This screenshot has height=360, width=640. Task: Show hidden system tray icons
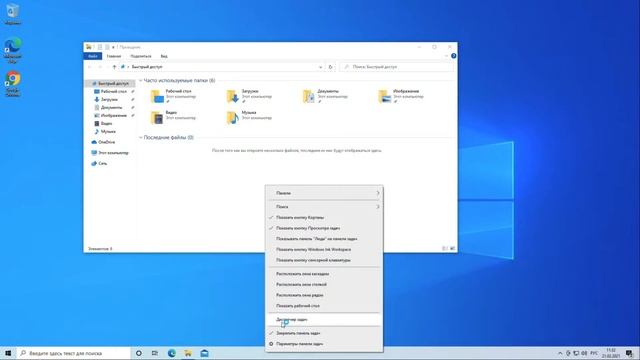(x=560, y=353)
